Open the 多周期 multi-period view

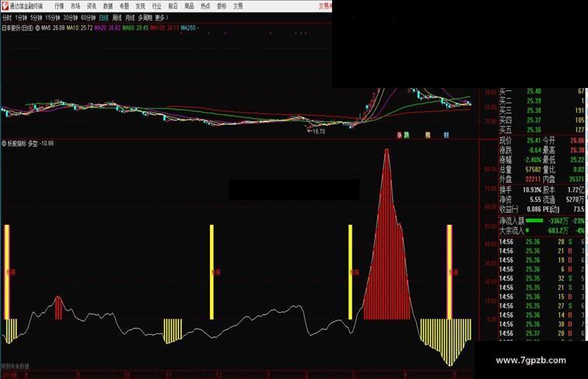(x=145, y=18)
